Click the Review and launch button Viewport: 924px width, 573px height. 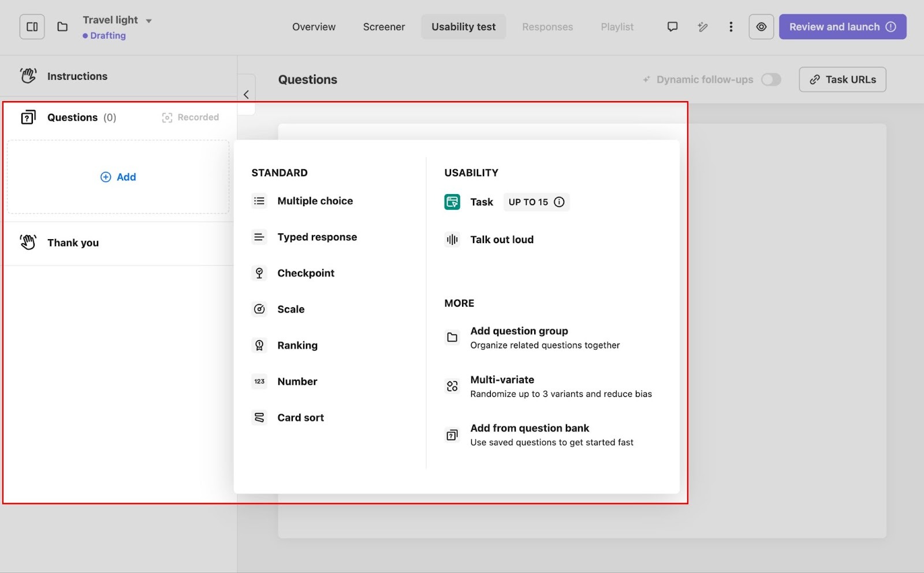click(842, 27)
